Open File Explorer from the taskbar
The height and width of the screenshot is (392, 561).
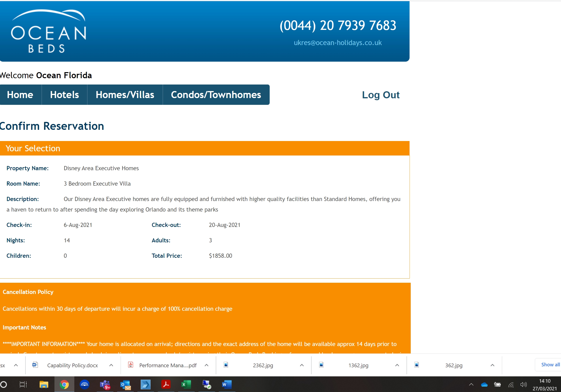point(44,385)
